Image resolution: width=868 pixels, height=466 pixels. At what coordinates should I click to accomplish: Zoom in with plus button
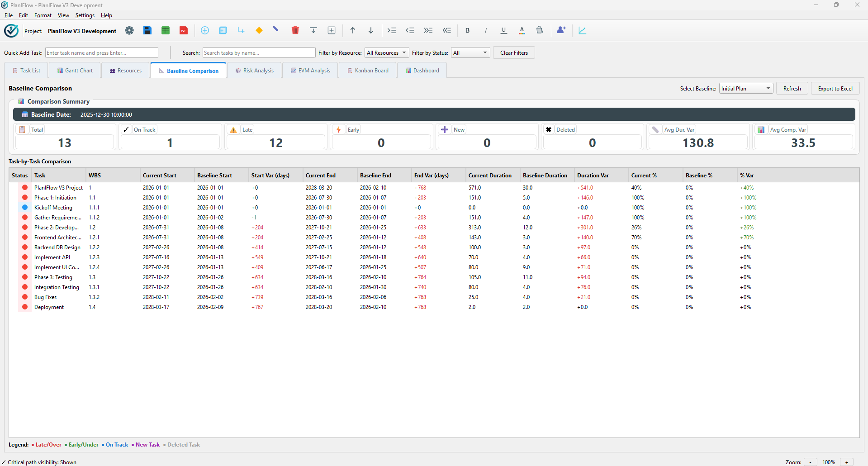coord(847,462)
